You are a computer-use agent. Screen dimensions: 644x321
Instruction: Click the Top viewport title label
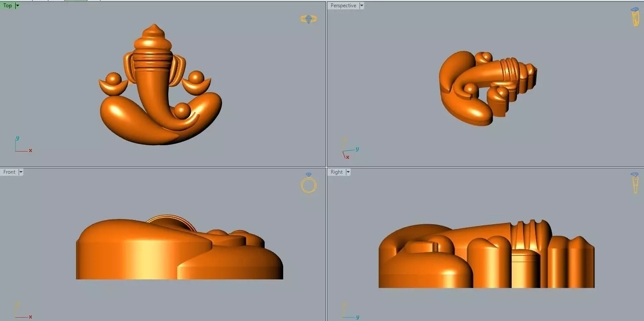(8, 6)
